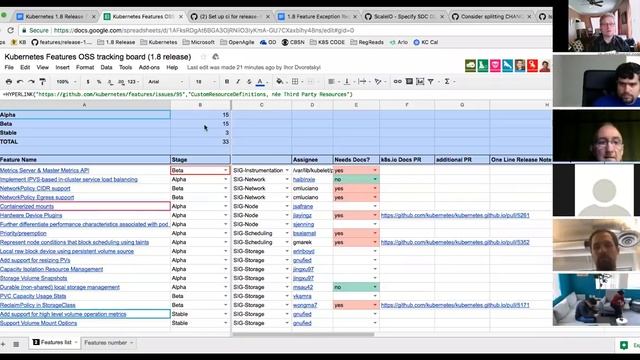Click the Last edit was made 21 minutes ago link
Image resolution: width=640 pixels, height=360 pixels.
pos(254,67)
